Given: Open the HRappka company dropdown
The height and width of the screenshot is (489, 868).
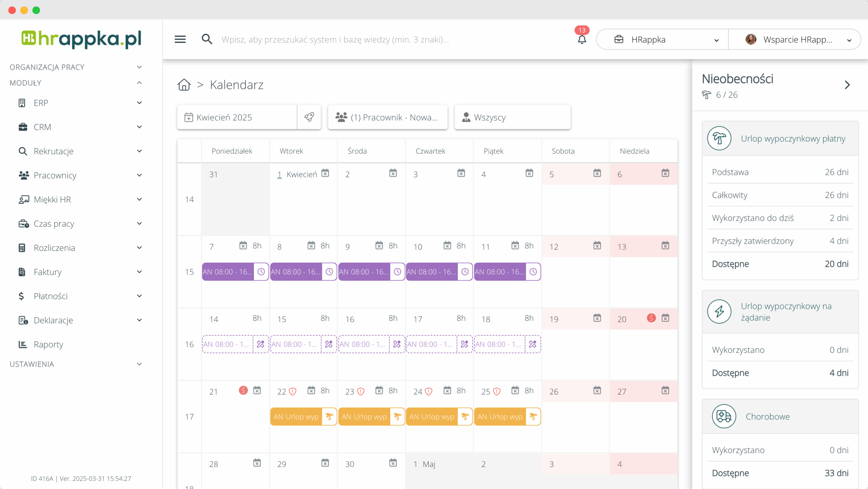Looking at the screenshot, I should point(662,39).
